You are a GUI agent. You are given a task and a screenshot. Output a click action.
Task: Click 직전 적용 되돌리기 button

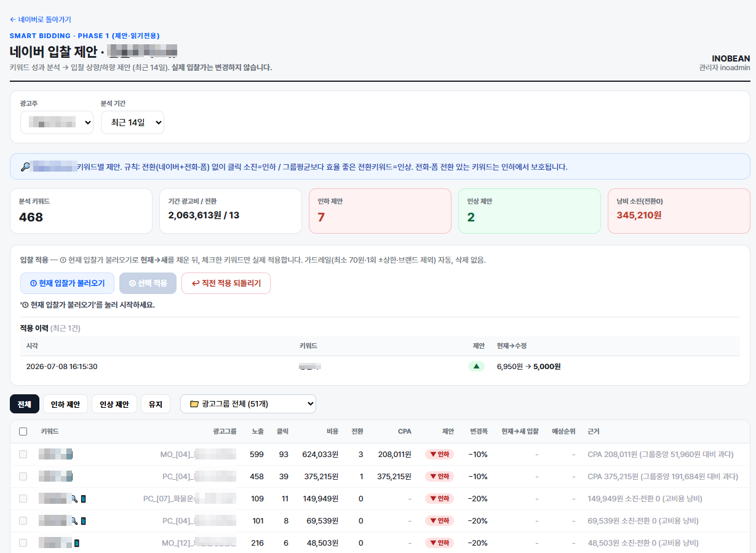[x=226, y=284]
